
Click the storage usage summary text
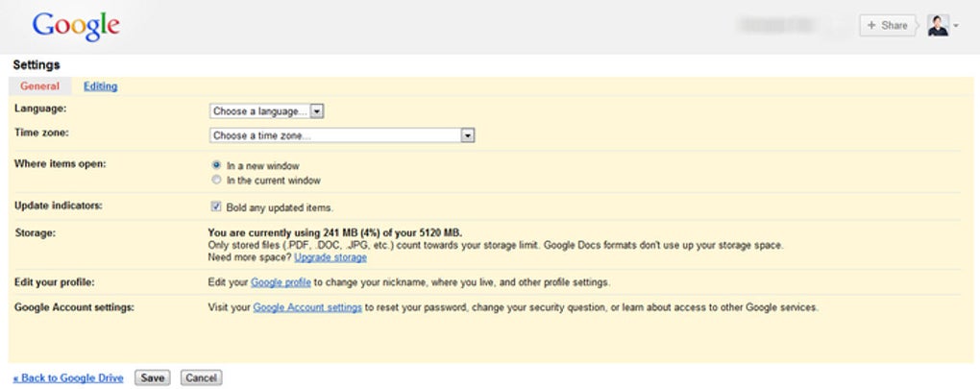pyautogui.click(x=334, y=232)
